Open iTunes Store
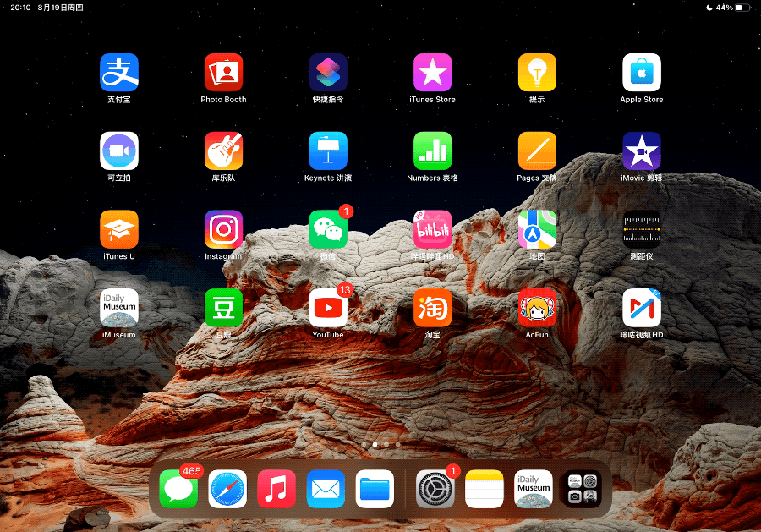Viewport: 761px width, 532px height. [x=432, y=73]
